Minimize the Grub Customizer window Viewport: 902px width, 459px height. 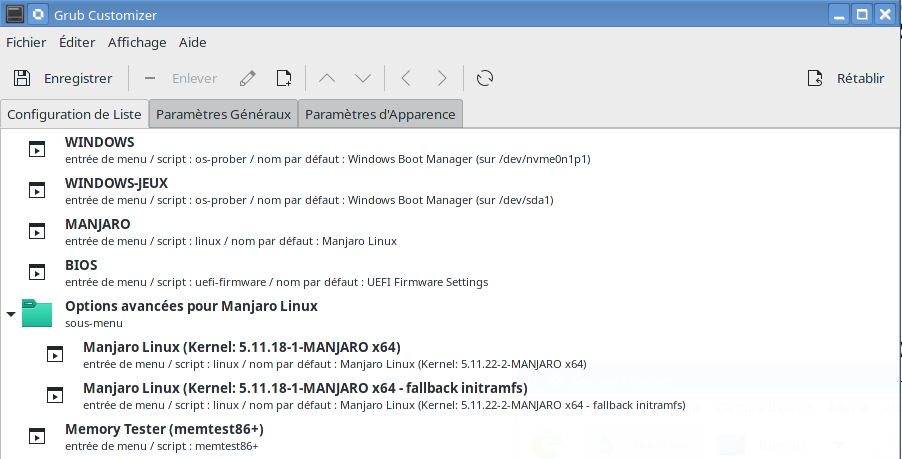pos(839,14)
